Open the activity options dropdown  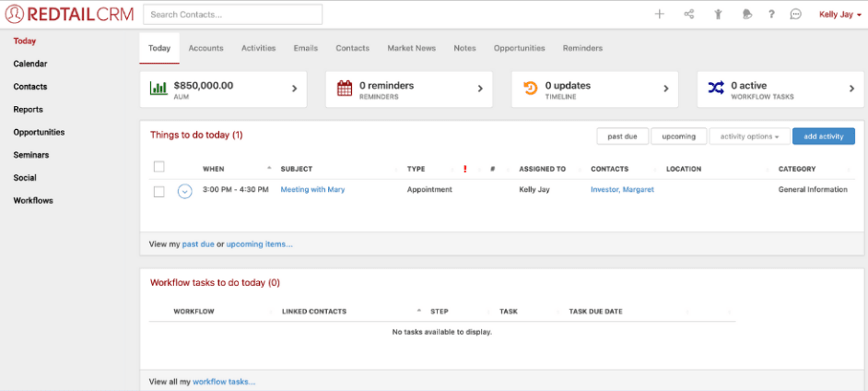click(x=749, y=136)
